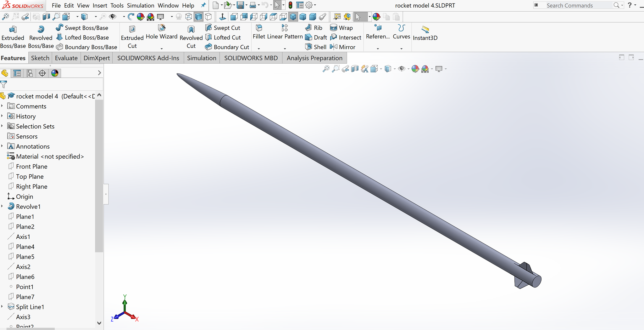Open Curves dropdown arrow
Viewport: 644px width, 330px height.
(x=401, y=48)
